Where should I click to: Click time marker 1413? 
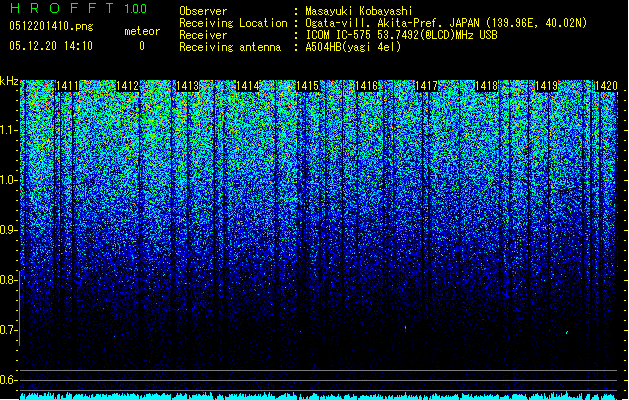[x=187, y=86]
